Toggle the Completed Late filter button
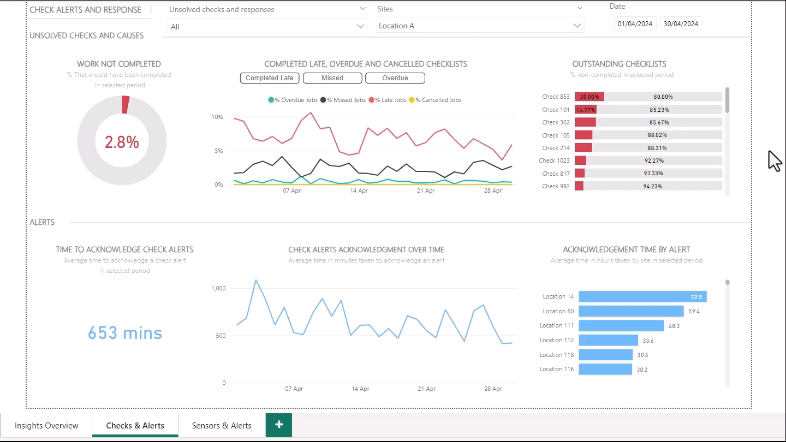 coord(269,78)
